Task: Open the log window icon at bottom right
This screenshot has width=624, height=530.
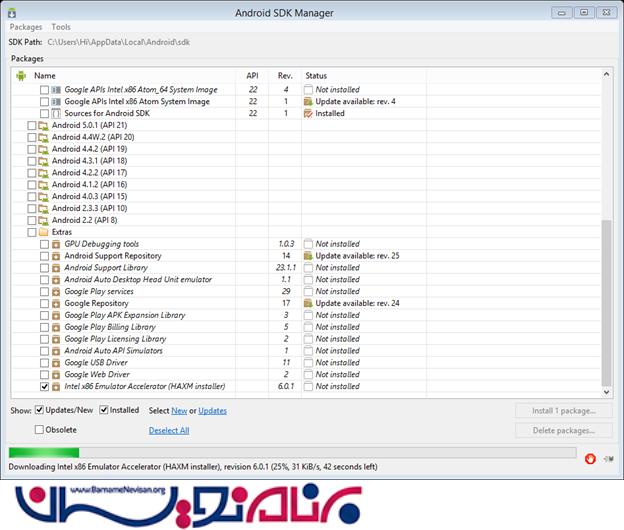Action: click(608, 458)
